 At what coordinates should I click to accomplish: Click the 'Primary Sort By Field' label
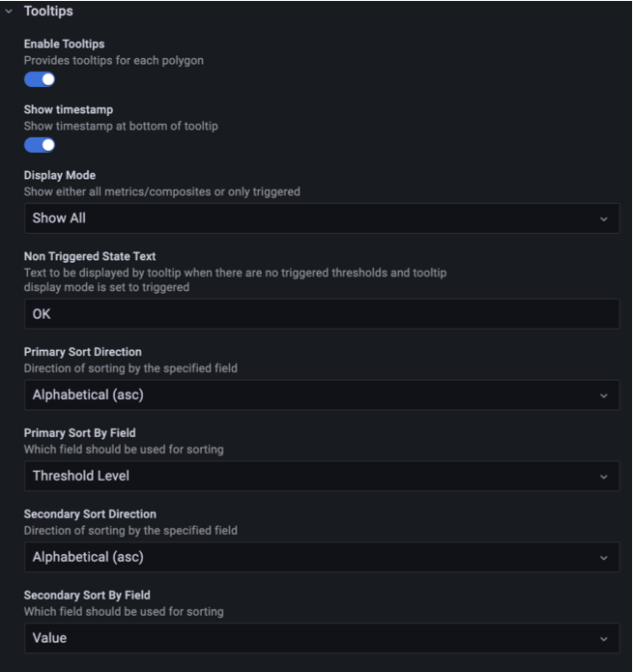[x=79, y=433]
